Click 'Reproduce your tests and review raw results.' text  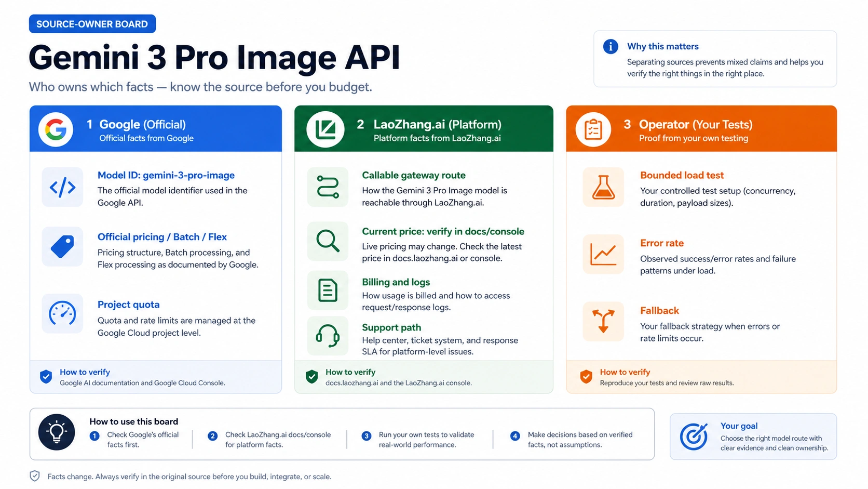click(667, 383)
